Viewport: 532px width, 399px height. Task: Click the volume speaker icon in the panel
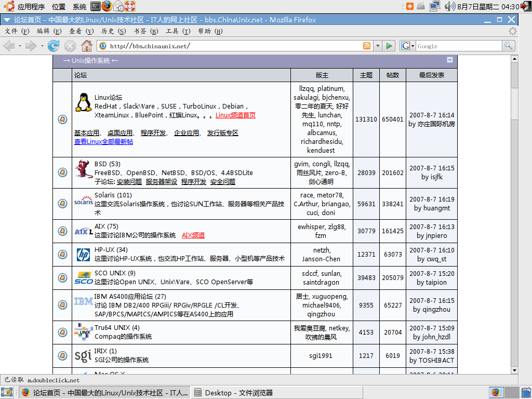click(x=449, y=6)
